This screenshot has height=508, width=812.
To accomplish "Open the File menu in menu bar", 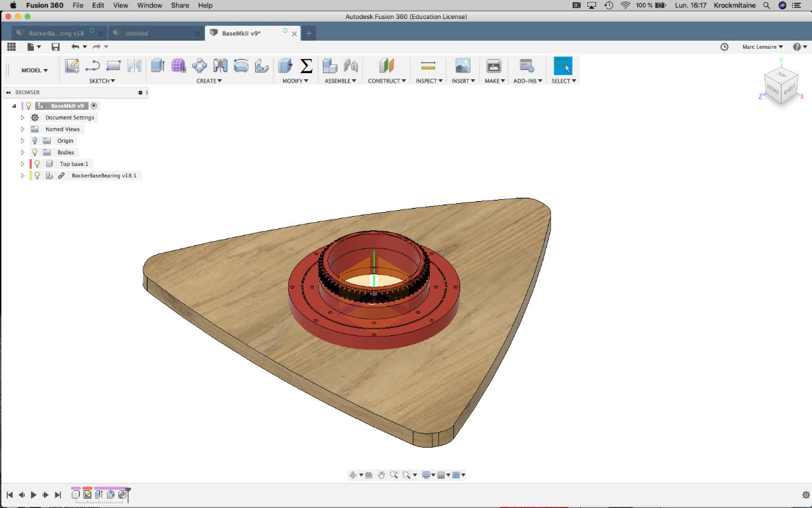I will tap(78, 5).
